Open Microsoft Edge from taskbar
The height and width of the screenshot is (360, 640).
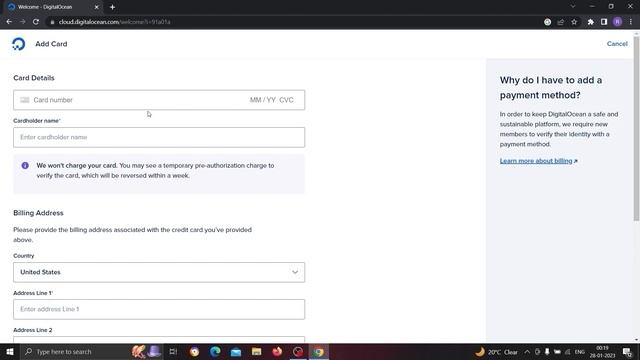(215, 351)
